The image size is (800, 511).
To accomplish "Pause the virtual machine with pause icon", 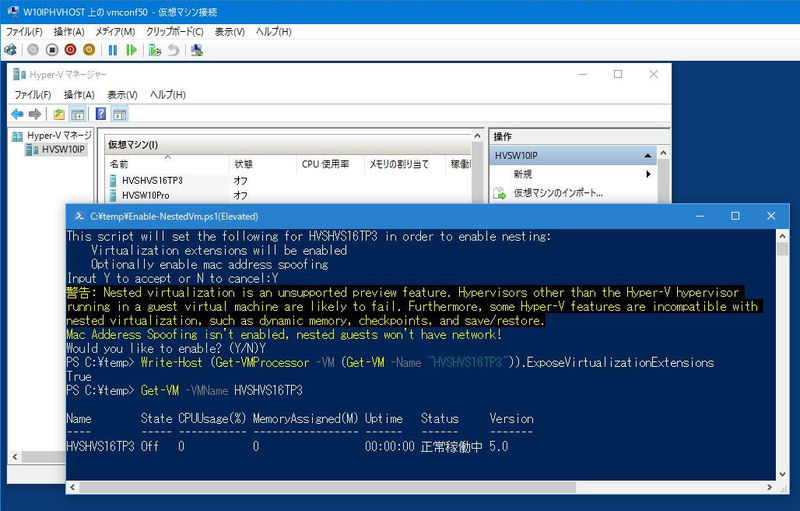I will pos(113,50).
